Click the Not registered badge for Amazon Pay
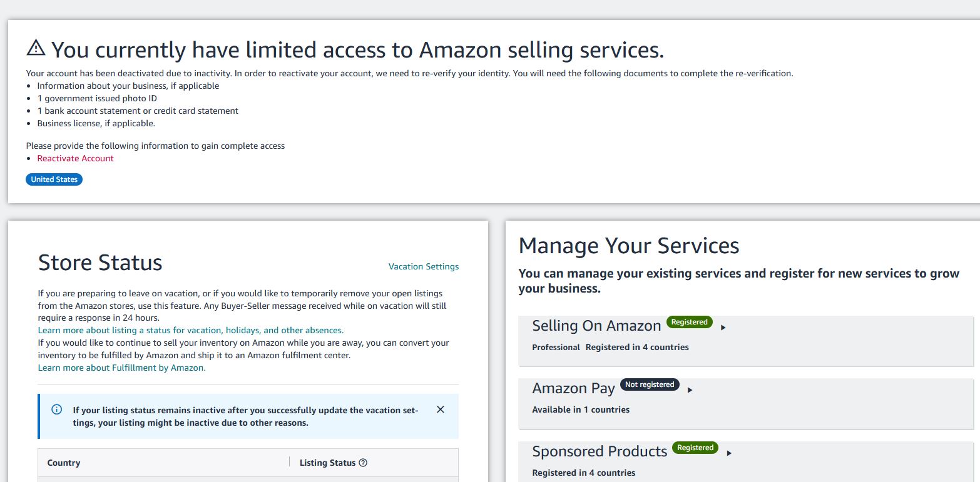Image resolution: width=980 pixels, height=482 pixels. (650, 384)
